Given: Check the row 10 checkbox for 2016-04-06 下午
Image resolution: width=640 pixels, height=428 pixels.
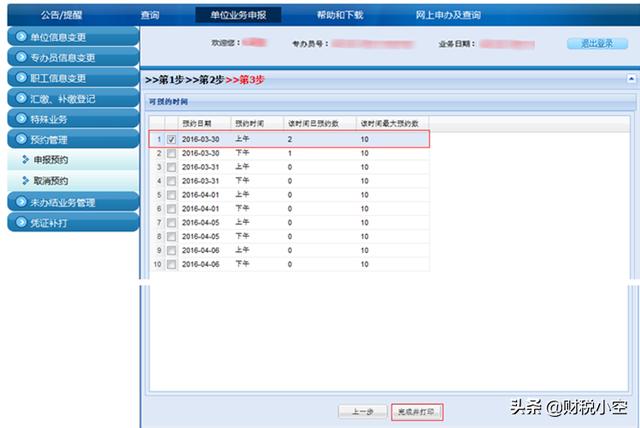Looking at the screenshot, I should 171,264.
